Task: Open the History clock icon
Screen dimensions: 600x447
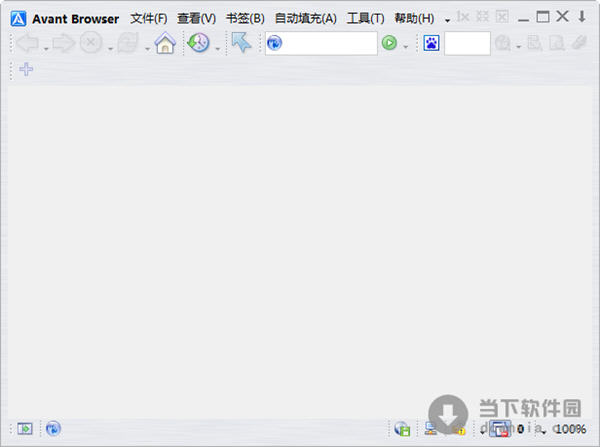Action: pyautogui.click(x=197, y=43)
